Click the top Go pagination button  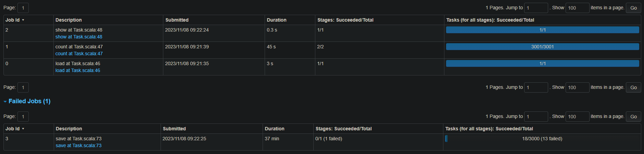point(633,8)
